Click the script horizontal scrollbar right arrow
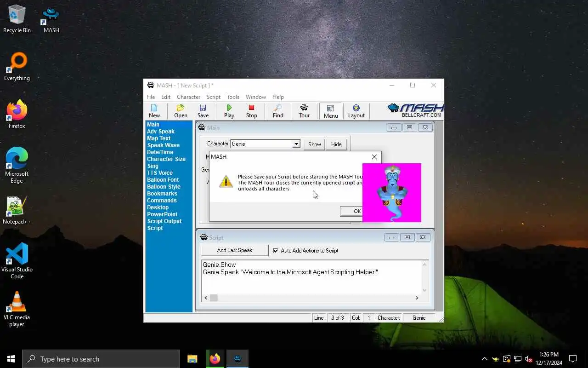This screenshot has height=368, width=588. pos(417,298)
